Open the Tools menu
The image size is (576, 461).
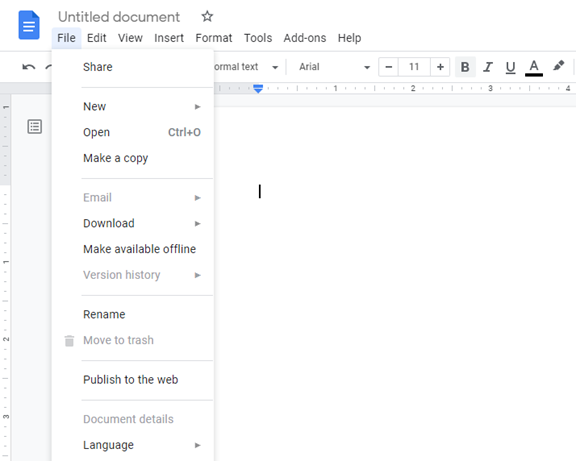point(258,38)
